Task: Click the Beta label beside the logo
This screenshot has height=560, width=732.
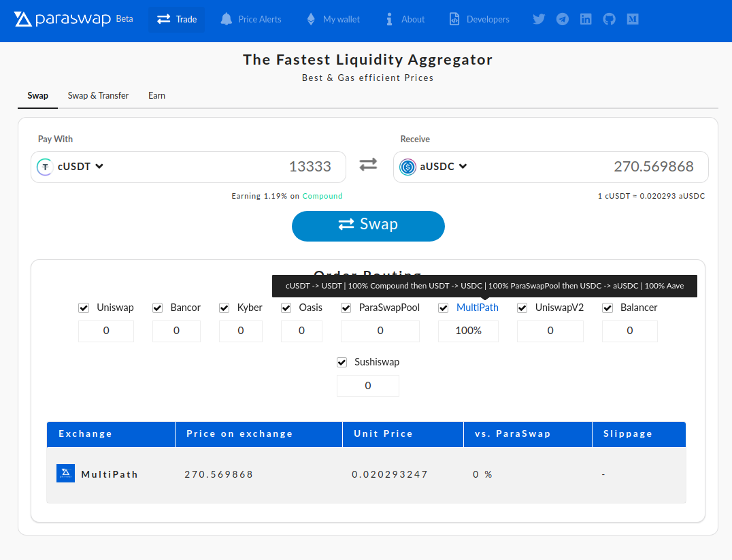Action: [x=124, y=19]
